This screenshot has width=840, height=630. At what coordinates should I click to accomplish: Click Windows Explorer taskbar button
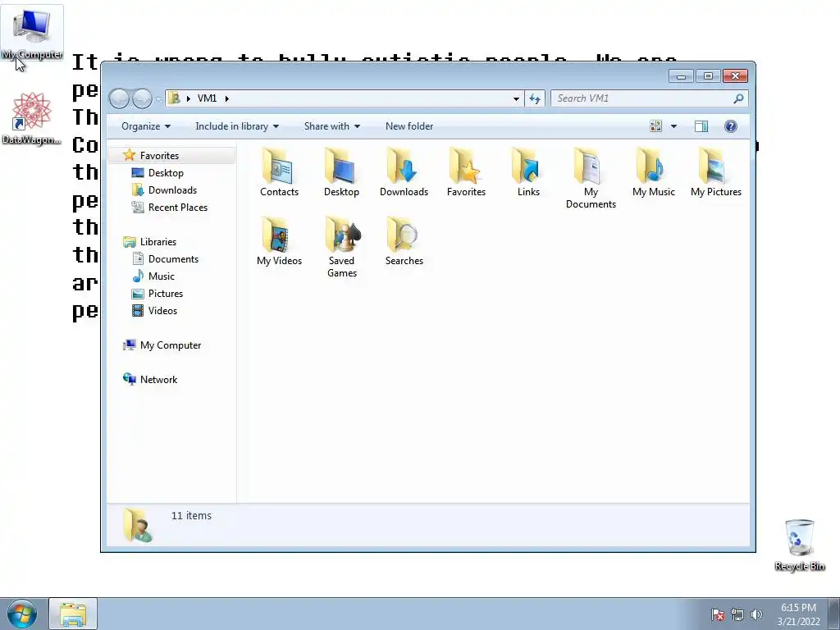click(x=73, y=614)
